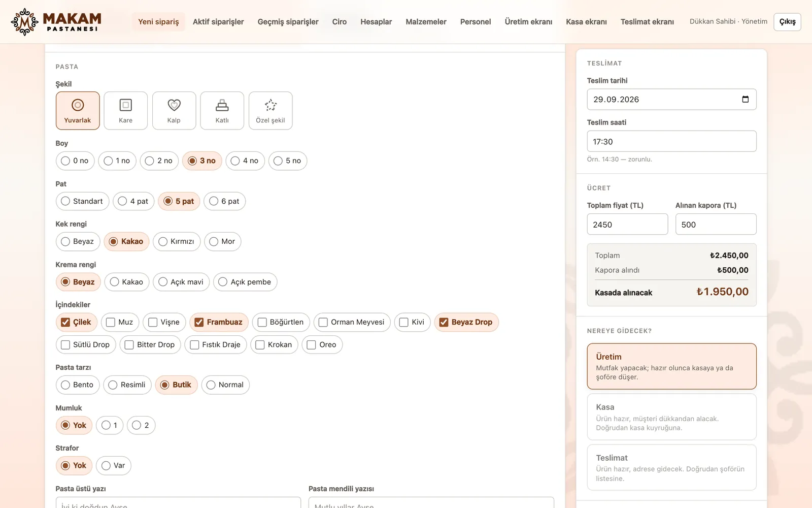Viewport: 812px width, 508px height.
Task: Open the Aktif siparişler tab
Action: coord(218,22)
